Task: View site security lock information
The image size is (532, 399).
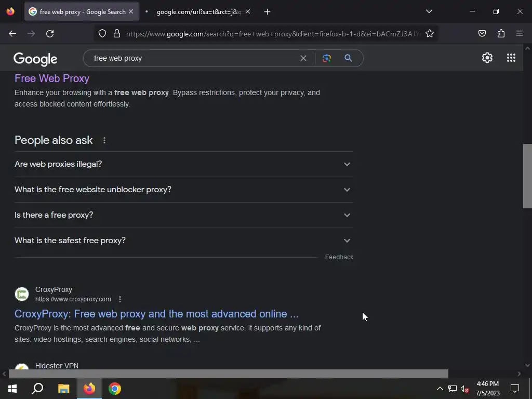Action: (x=117, y=34)
